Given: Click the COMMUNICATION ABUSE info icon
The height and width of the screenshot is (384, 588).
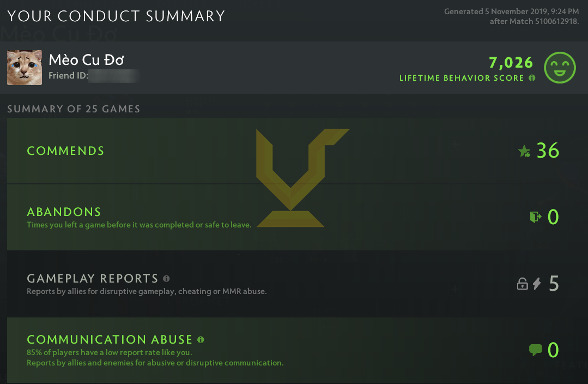Looking at the screenshot, I should click(x=200, y=339).
